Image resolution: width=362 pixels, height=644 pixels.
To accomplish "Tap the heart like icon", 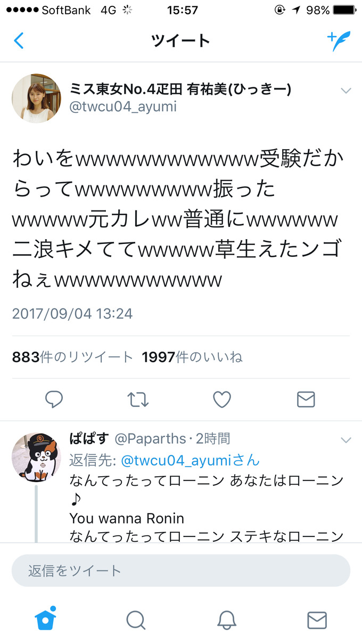I will pos(222,399).
